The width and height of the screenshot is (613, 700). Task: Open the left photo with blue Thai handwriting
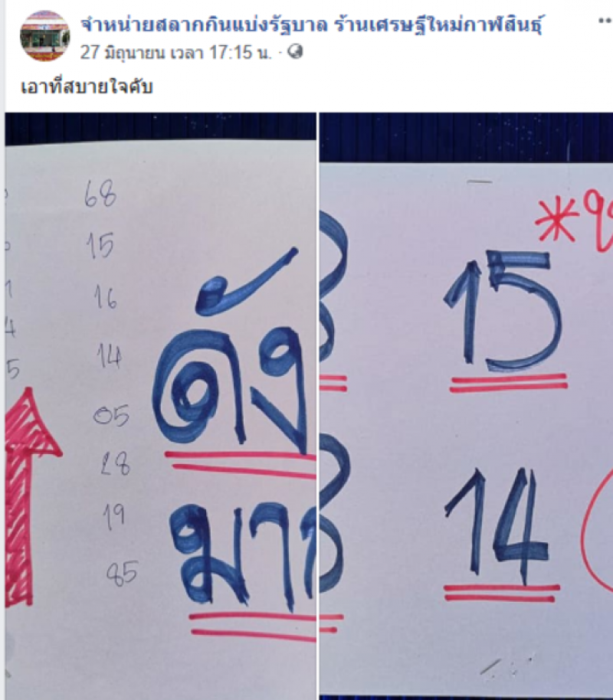point(160,406)
